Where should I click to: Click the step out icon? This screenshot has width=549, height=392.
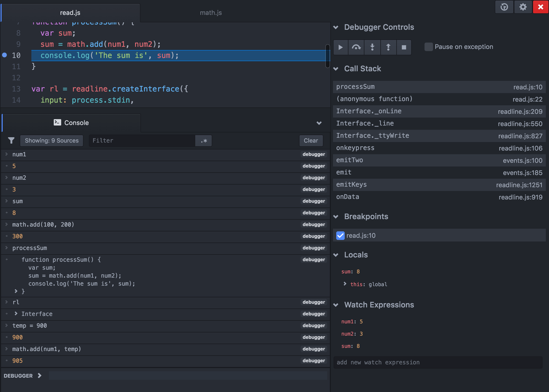tap(388, 47)
